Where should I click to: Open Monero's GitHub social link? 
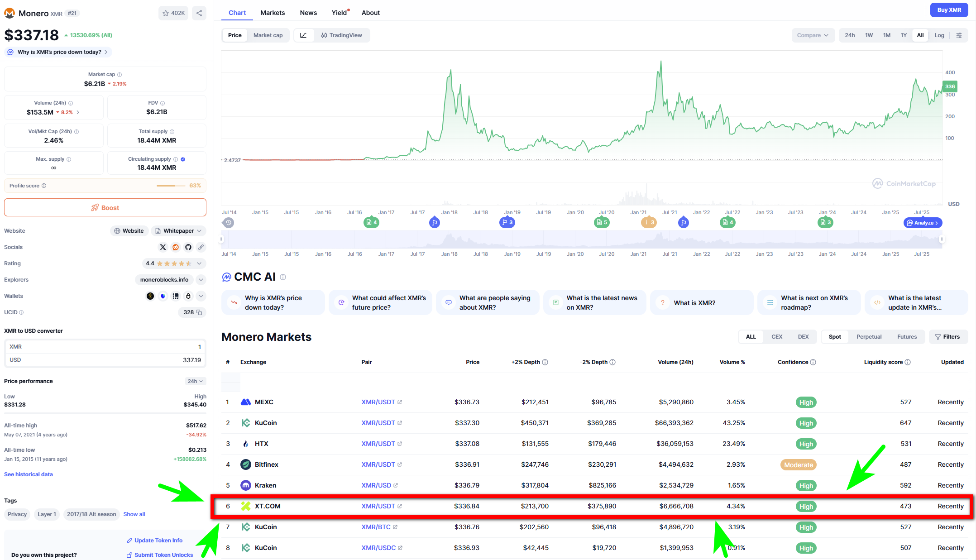click(188, 247)
